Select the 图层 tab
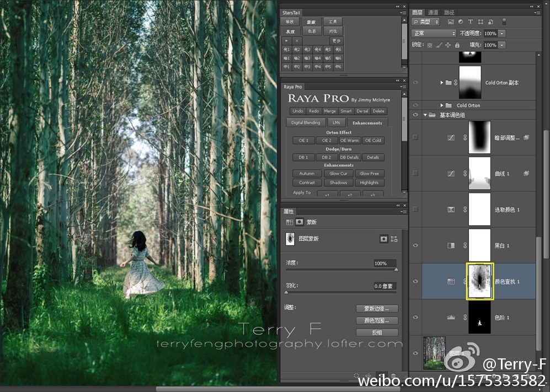This screenshot has width=550, height=392. tap(418, 12)
